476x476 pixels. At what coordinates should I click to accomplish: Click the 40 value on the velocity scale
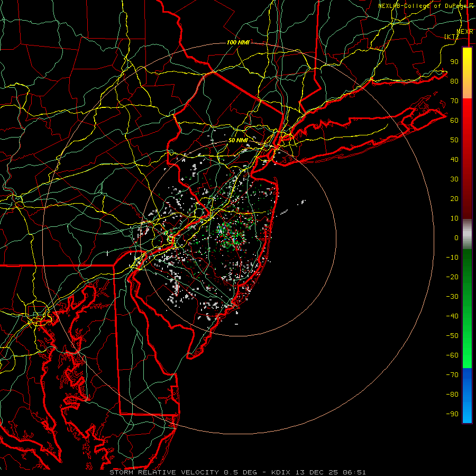point(454,159)
